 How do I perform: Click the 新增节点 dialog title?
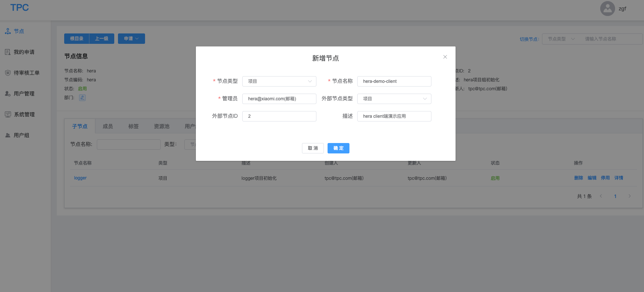point(325,58)
